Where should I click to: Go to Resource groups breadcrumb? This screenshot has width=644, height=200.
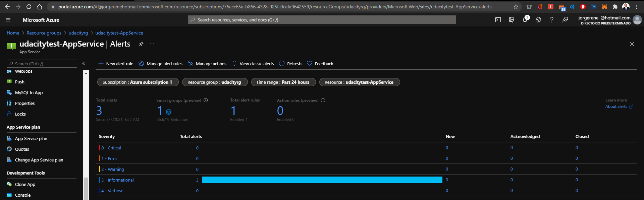click(x=44, y=33)
